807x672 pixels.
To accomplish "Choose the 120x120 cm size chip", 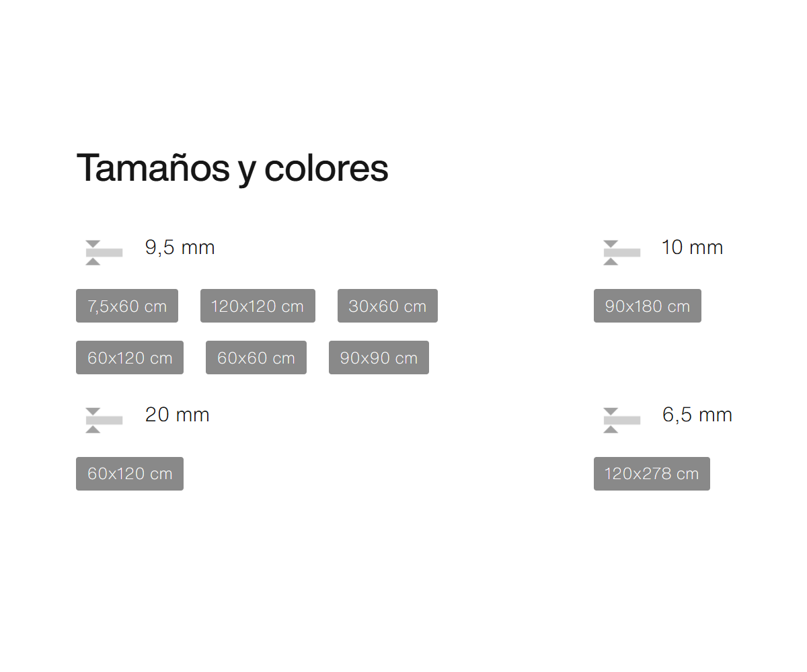I will [258, 306].
